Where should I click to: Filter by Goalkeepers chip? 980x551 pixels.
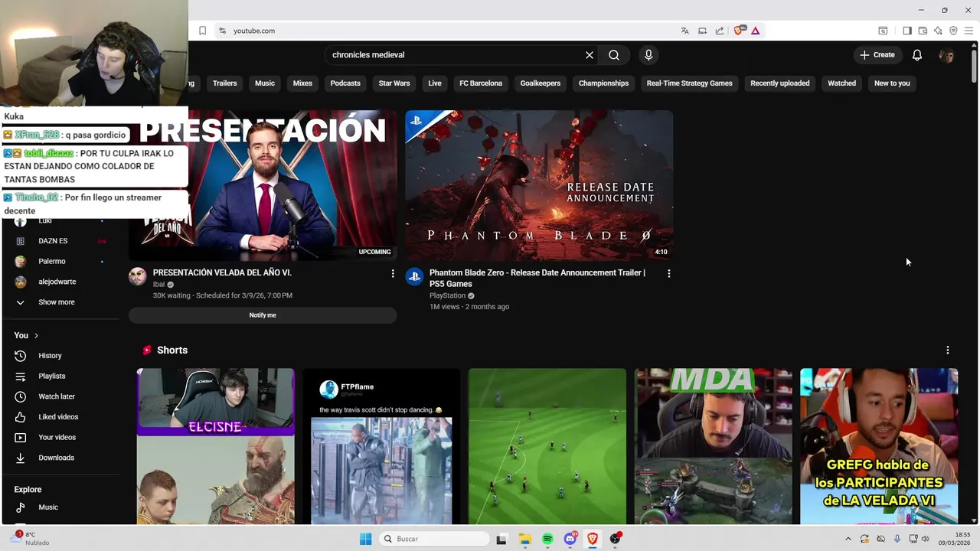coord(541,83)
